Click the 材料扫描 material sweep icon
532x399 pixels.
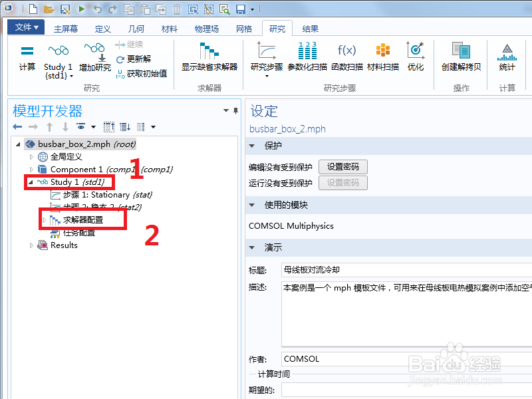click(x=383, y=57)
